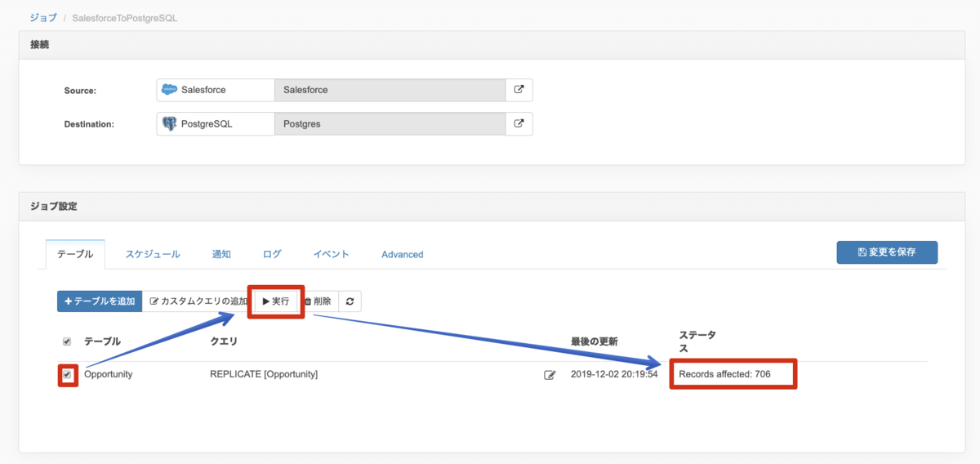Save changes with 変更を保存 button
The width and height of the screenshot is (980, 464).
click(x=886, y=252)
